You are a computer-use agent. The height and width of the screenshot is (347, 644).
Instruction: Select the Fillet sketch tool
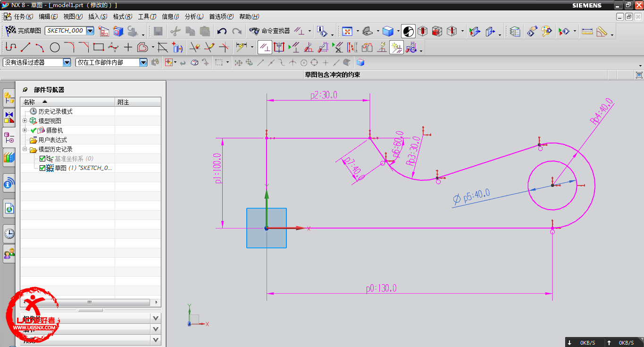69,47
